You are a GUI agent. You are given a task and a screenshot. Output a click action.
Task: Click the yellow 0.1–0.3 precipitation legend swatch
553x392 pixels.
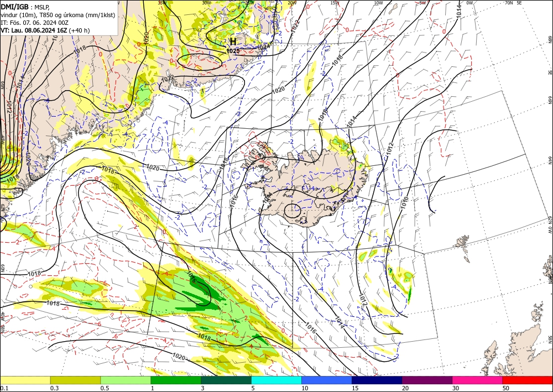[x=25, y=380]
